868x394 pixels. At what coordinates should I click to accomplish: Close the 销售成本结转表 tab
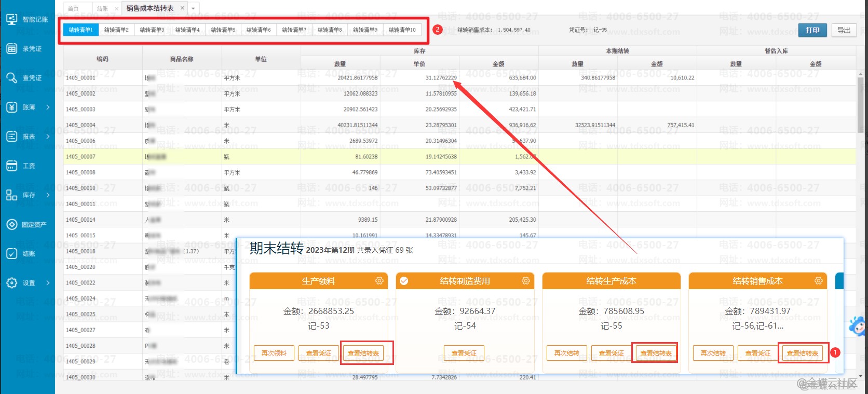coord(182,8)
